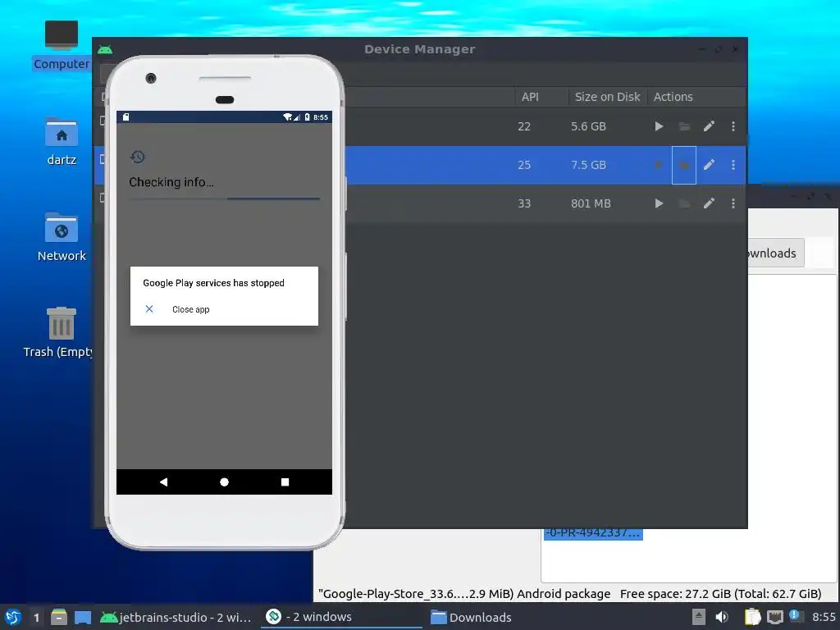The height and width of the screenshot is (630, 840).
Task: Click the eject removable media tray icon
Action: 699,617
